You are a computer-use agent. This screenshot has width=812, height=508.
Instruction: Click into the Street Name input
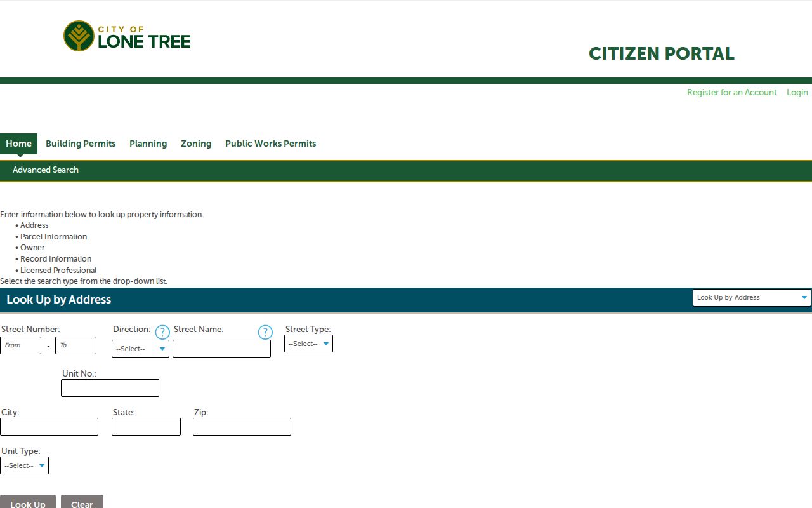point(221,349)
